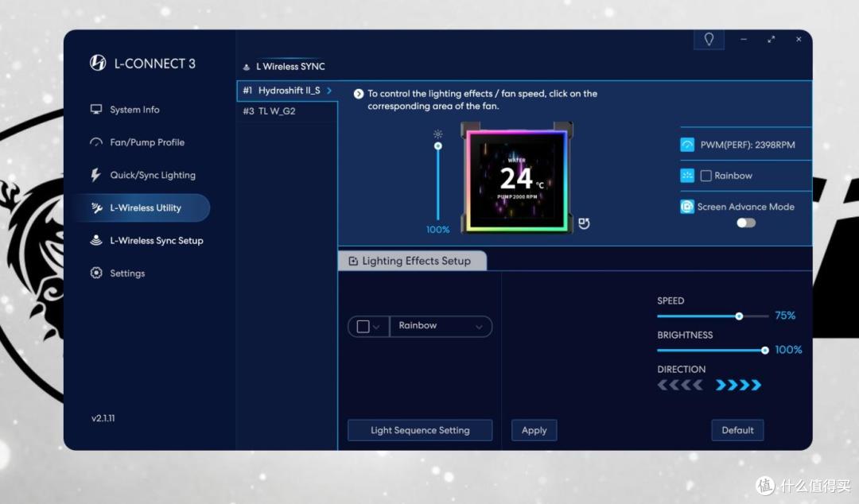Click the System Info monitor icon
This screenshot has height=504, width=859.
(96, 109)
